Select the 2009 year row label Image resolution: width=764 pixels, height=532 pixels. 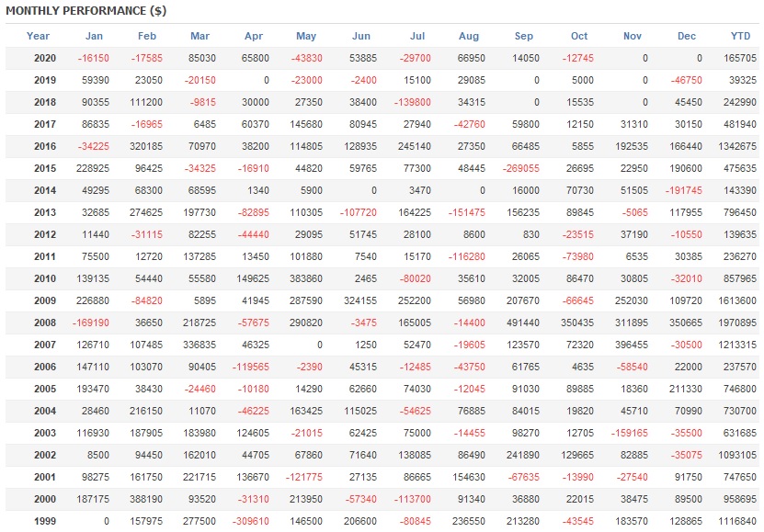(x=45, y=300)
